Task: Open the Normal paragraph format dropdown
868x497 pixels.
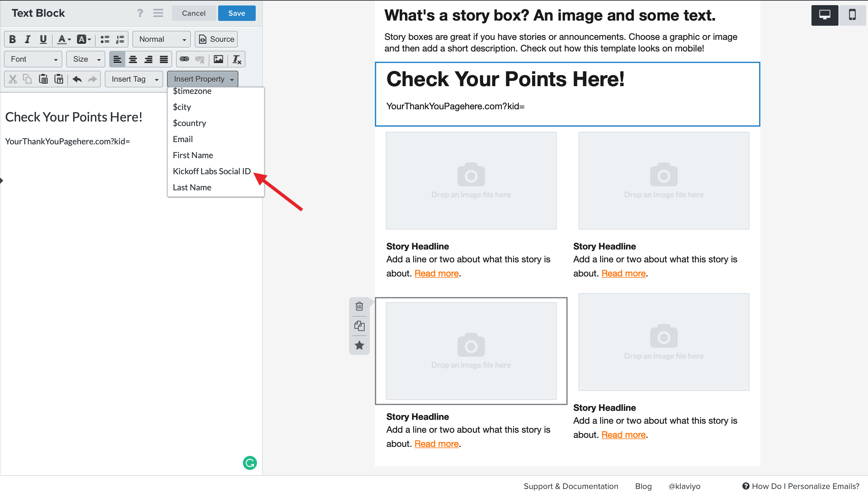Action: (x=162, y=39)
